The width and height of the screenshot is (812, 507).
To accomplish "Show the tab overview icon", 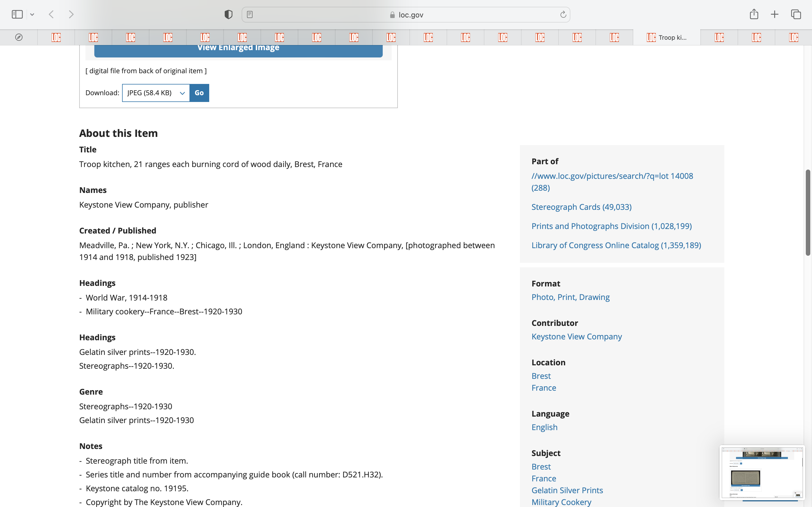I will coord(796,14).
